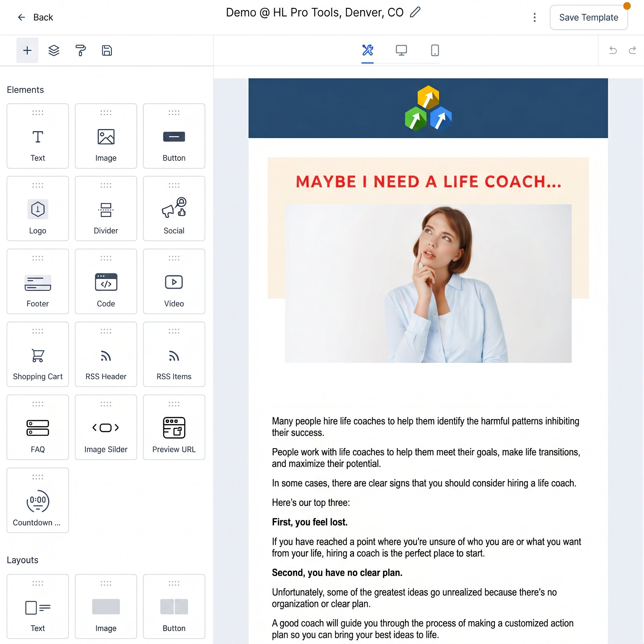644x644 pixels.
Task: Select the Preview URL element
Action: 174,427
